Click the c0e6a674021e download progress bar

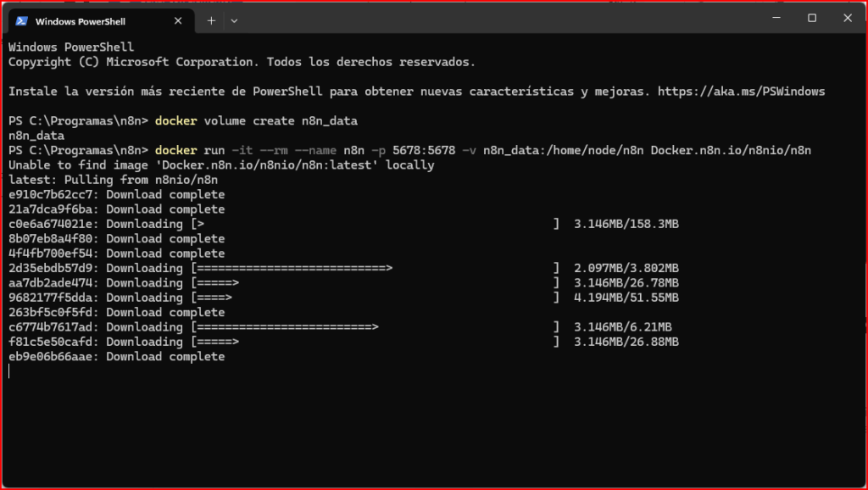coord(376,224)
